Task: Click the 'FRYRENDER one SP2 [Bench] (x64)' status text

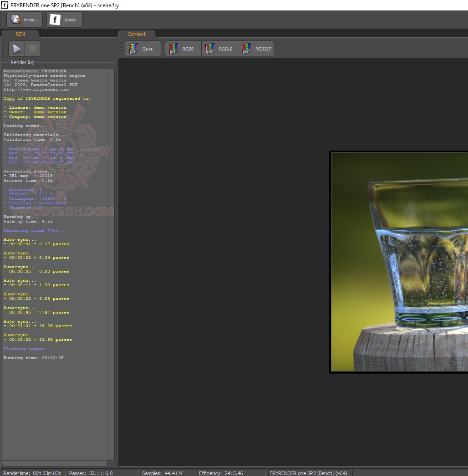Action: point(308,473)
